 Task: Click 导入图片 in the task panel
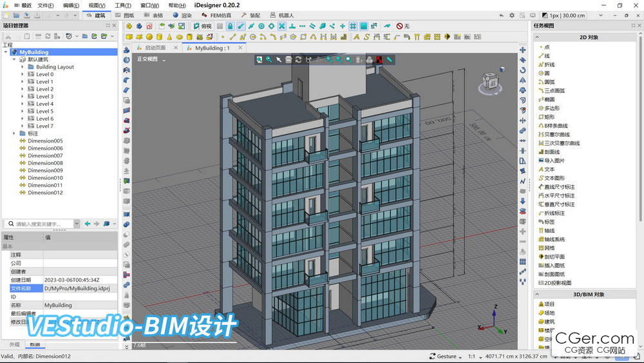[554, 161]
